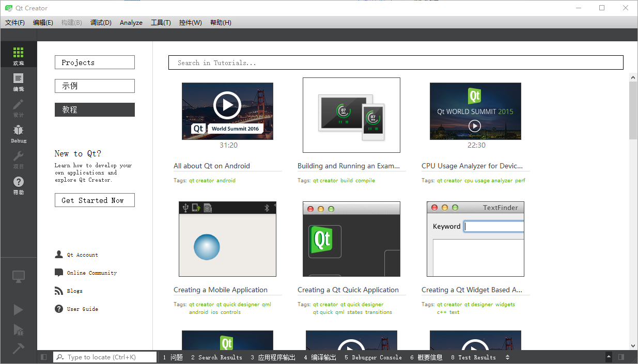Click the Online Community chat icon
The height and width of the screenshot is (364, 638).
[59, 273]
